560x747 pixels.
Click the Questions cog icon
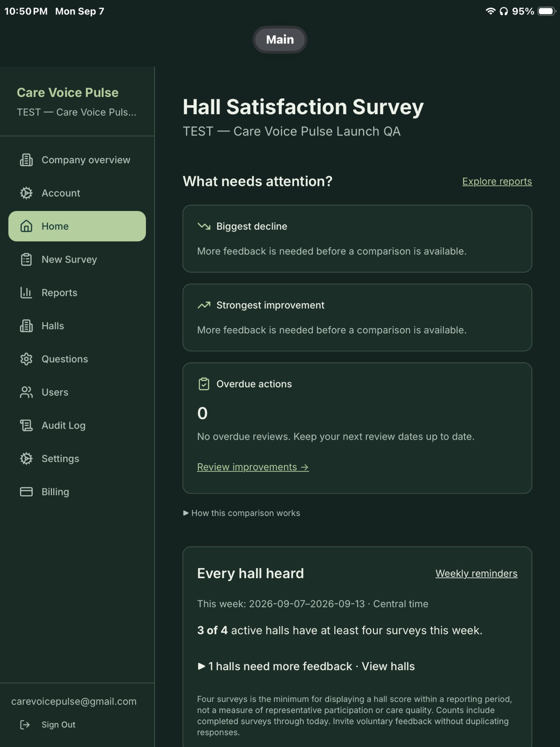(x=26, y=359)
